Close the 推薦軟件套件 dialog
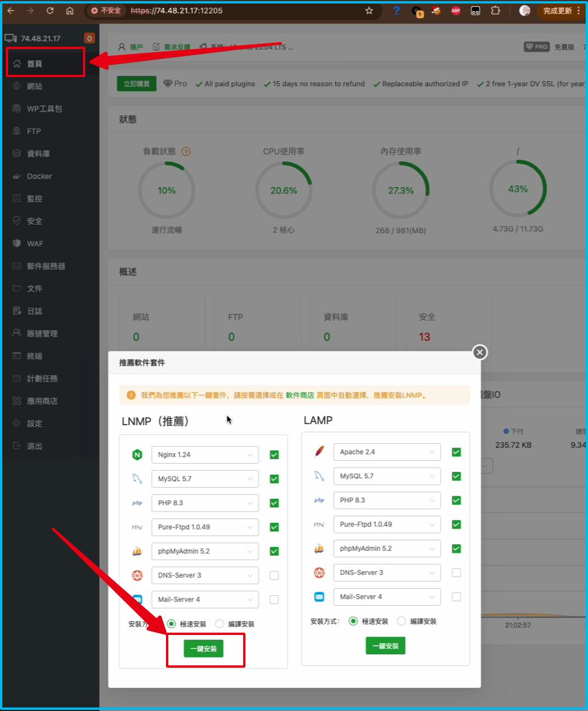588x711 pixels. [480, 352]
